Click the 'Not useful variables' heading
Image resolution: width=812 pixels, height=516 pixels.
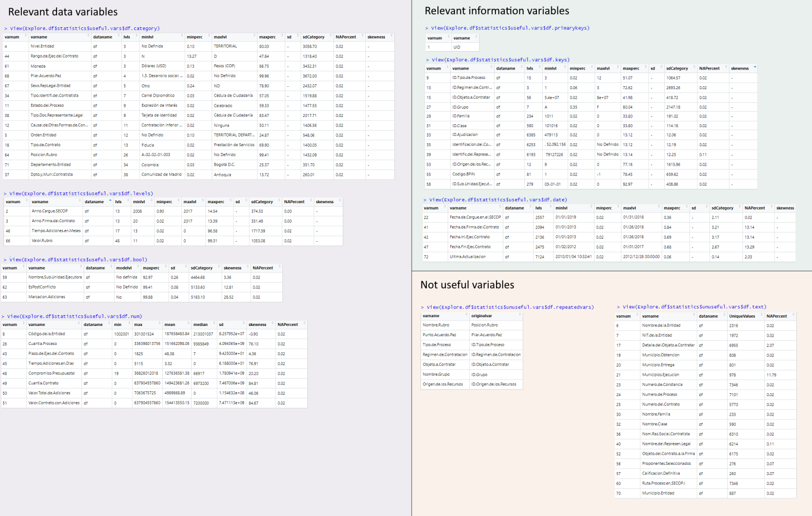point(467,285)
